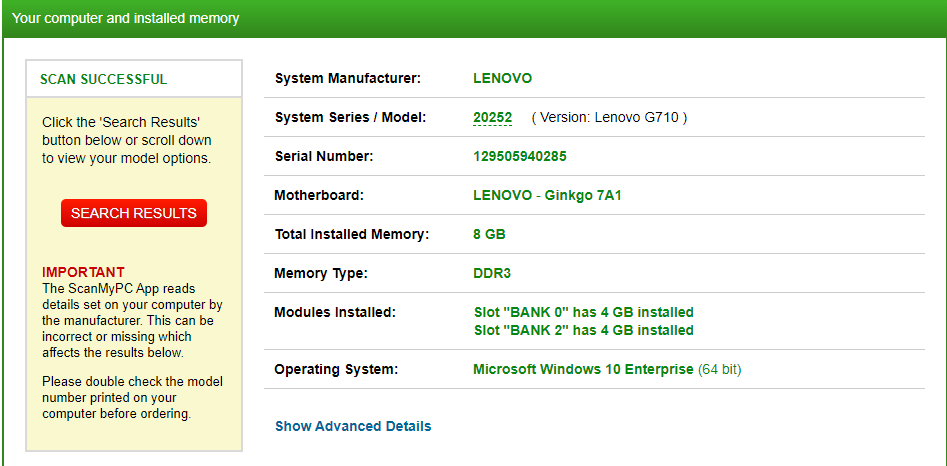Viewport: 947px width, 466px height.
Task: Open the 20252 model number link
Action: point(492,117)
